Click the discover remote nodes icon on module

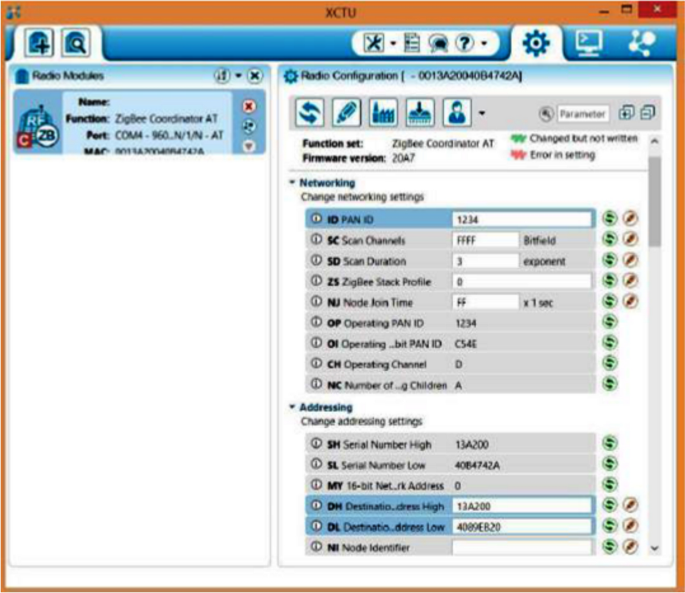click(249, 126)
